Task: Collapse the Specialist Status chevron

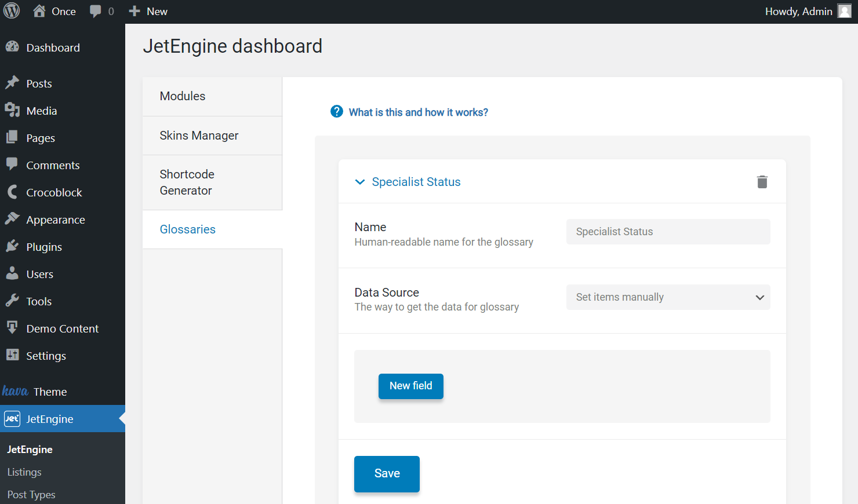Action: [x=360, y=182]
